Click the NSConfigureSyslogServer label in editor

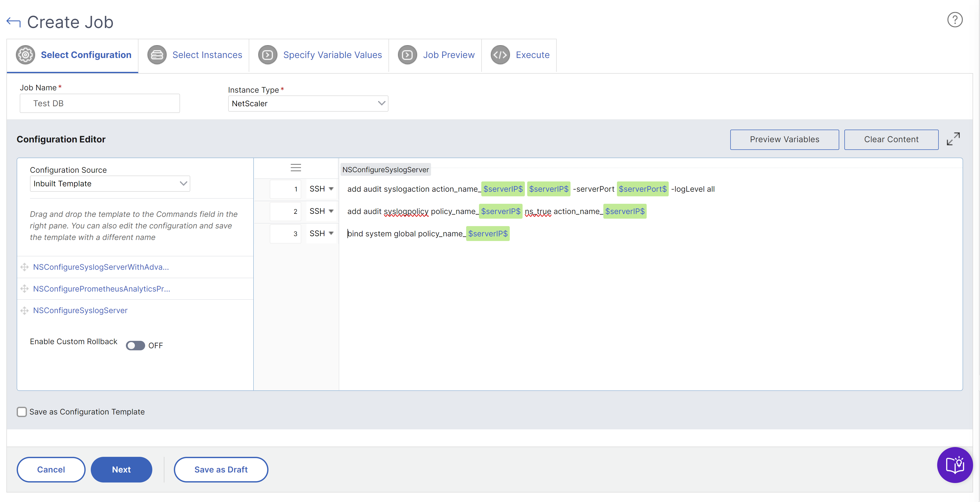[385, 169]
